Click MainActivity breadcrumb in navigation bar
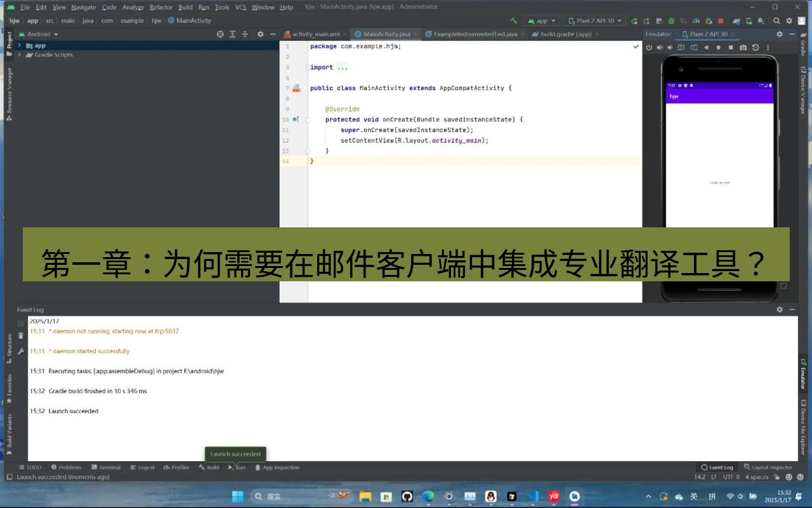The height and width of the screenshot is (508, 812). click(189, 20)
